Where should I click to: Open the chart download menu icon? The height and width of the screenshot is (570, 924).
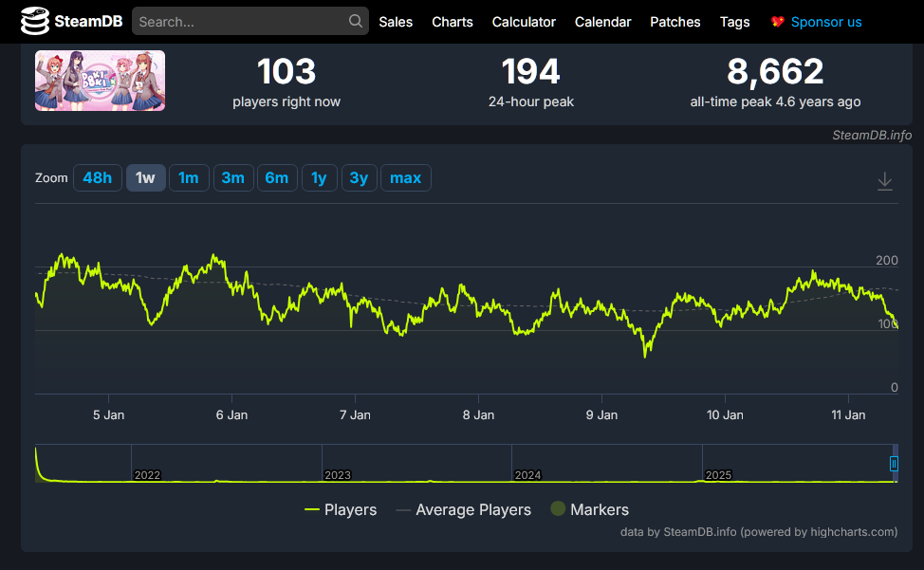click(884, 181)
